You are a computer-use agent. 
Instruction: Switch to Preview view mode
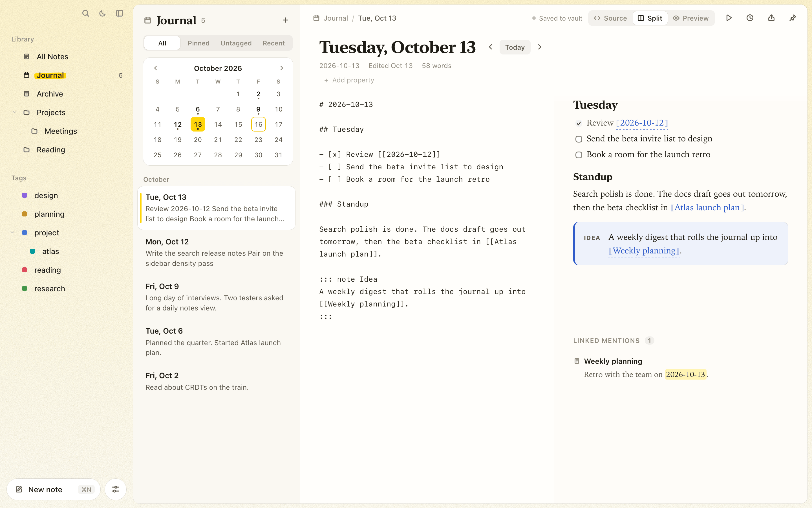[691, 18]
